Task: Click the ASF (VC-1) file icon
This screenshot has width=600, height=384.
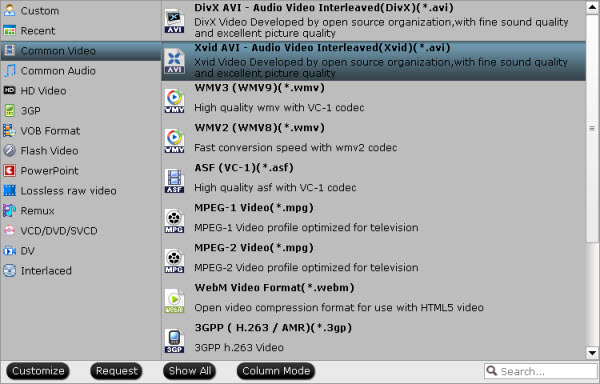Action: click(174, 181)
